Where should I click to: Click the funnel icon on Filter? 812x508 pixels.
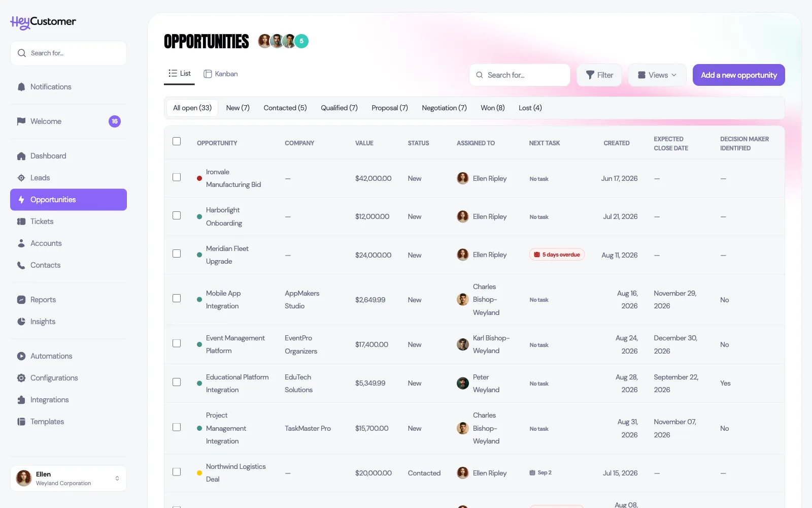point(590,75)
